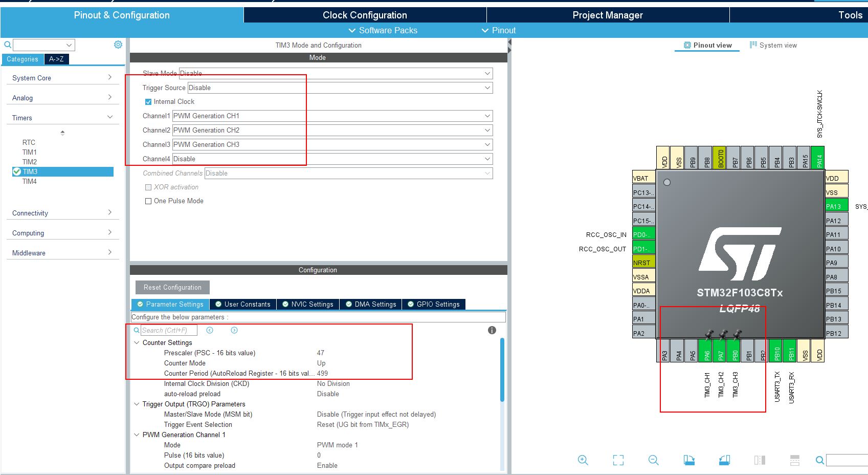
Task: Expand the System Core category
Action: pos(62,78)
